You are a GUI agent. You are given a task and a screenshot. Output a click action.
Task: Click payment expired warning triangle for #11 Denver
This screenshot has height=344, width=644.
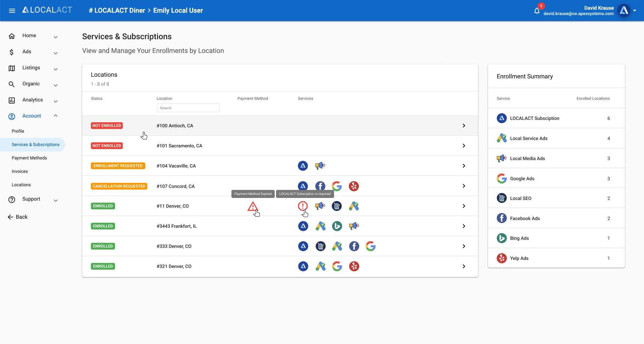253,206
